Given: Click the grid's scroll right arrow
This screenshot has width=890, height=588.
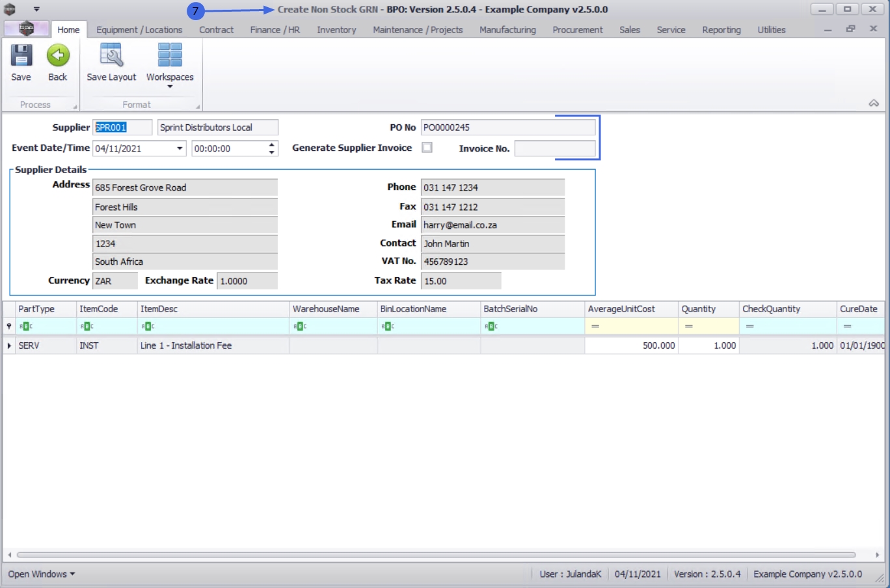Looking at the screenshot, I should point(878,555).
